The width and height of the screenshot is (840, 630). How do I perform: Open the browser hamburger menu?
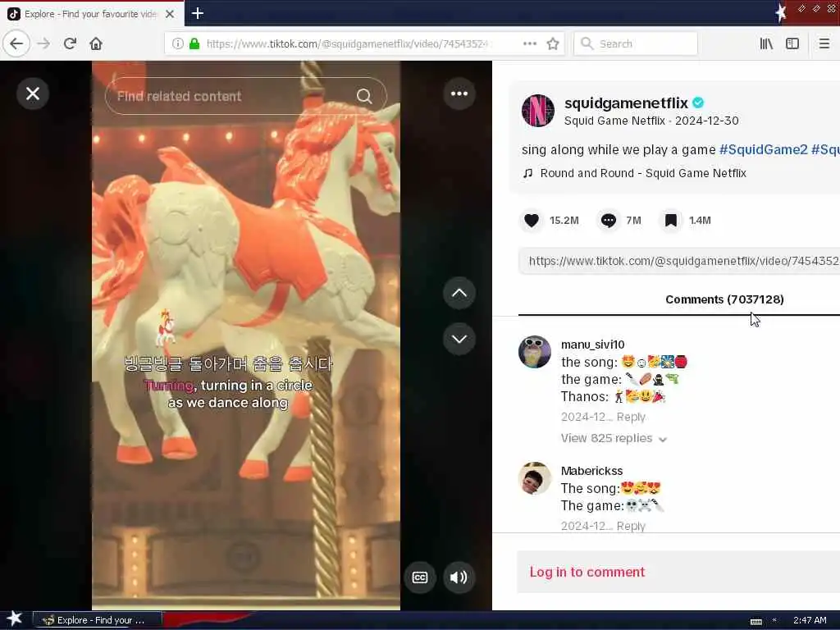824,43
